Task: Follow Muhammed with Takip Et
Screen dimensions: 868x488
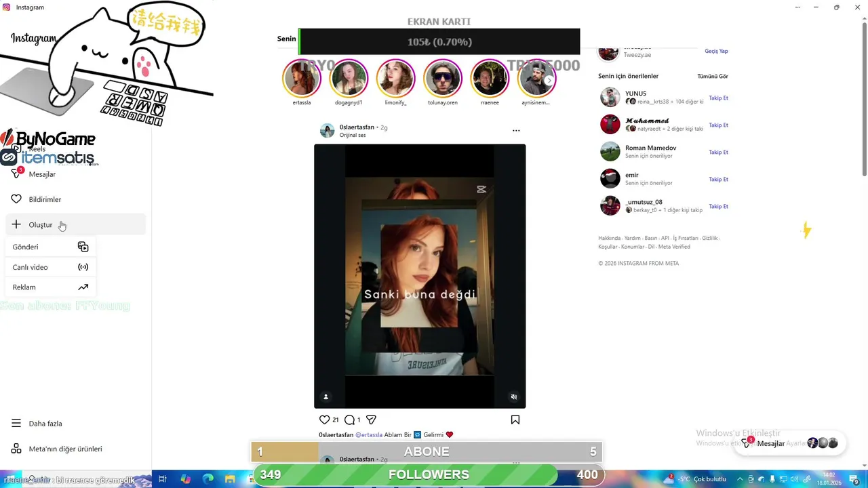Action: (718, 125)
